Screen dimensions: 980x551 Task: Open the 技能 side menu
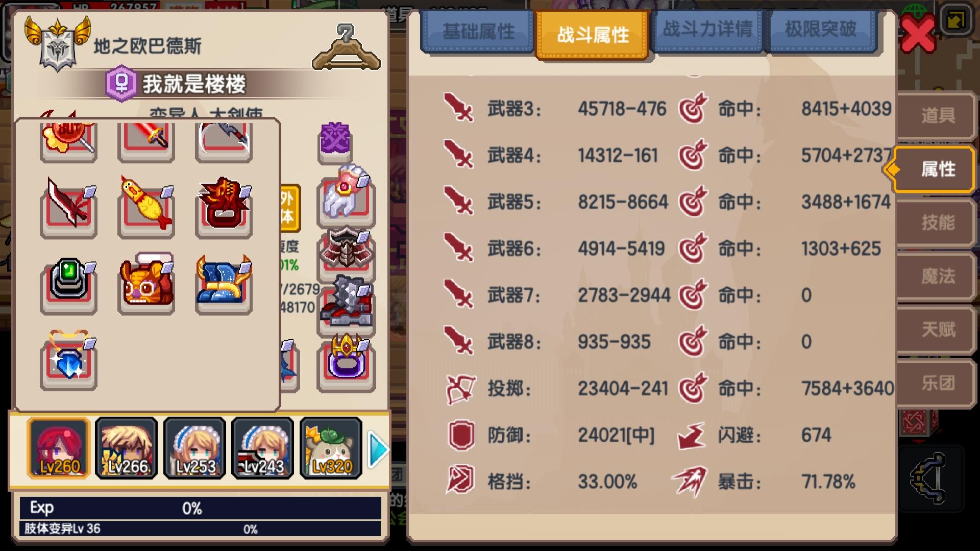point(937,222)
